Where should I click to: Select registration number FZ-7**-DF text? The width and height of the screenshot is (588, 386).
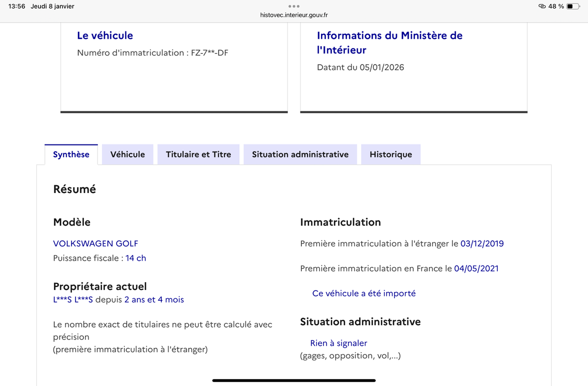click(x=209, y=53)
